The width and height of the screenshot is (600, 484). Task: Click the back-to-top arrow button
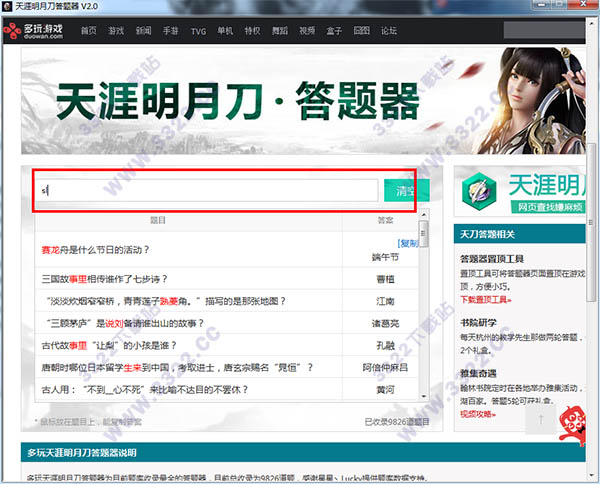coord(541,419)
